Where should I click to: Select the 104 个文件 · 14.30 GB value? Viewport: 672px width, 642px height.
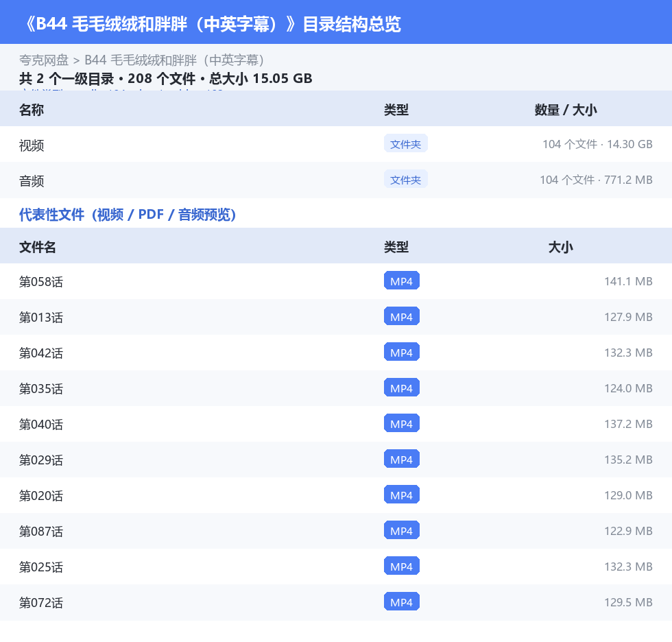click(x=597, y=145)
